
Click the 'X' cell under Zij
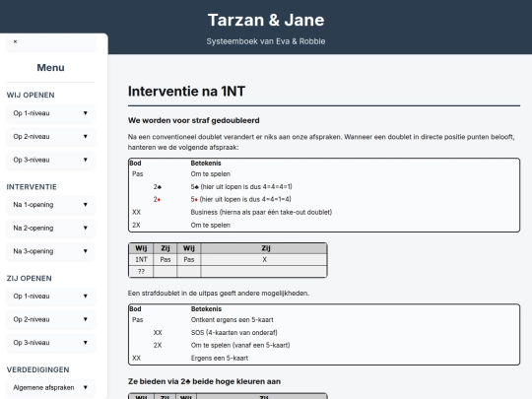264,260
